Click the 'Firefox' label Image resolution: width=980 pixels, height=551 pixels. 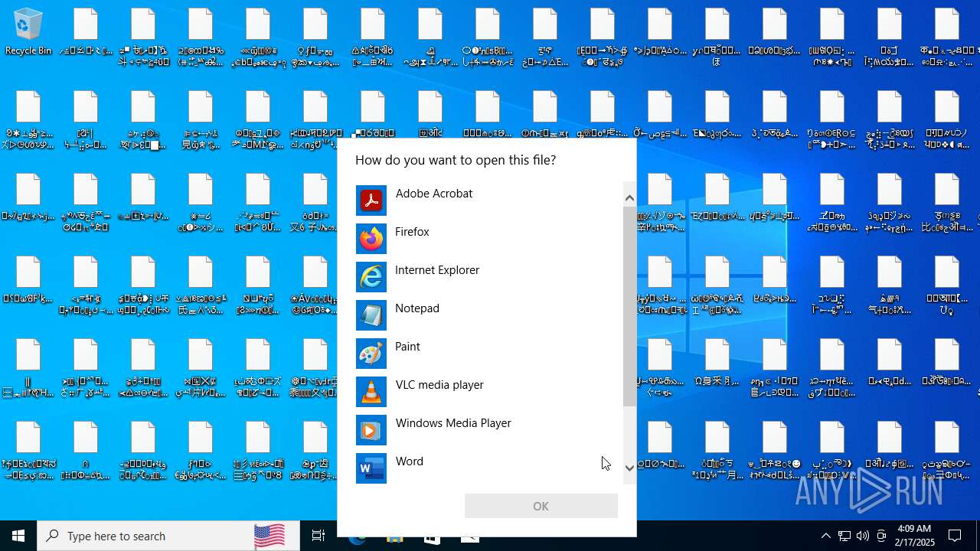pos(412,232)
